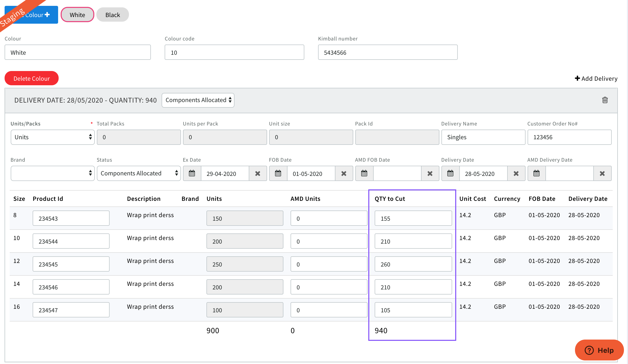The width and height of the screenshot is (628, 364).
Task: Select the White colour tab
Action: [77, 15]
